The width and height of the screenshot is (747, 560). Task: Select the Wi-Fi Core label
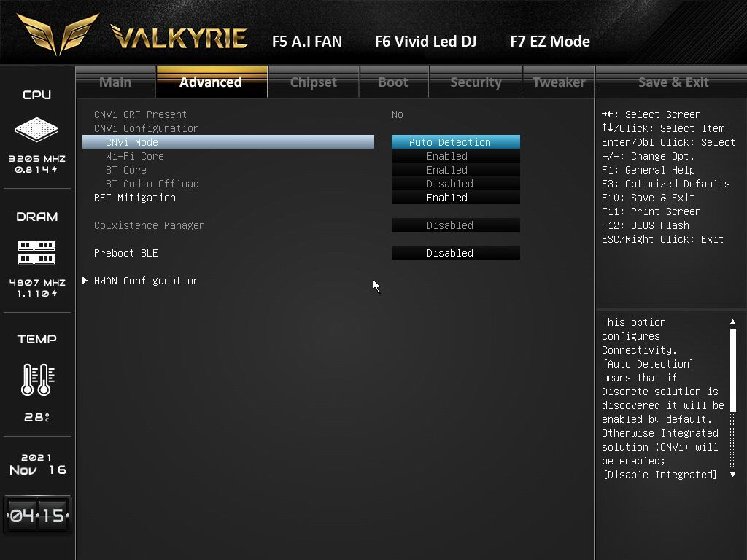click(x=135, y=156)
